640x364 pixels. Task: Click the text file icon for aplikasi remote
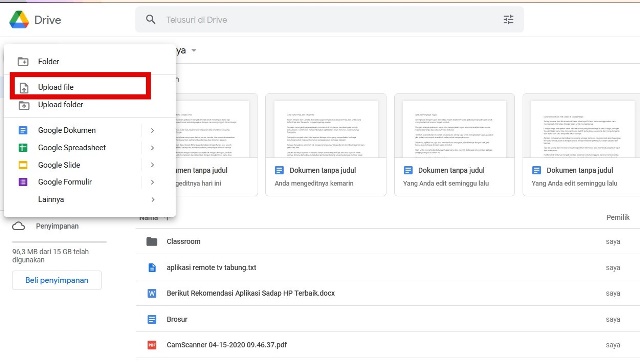coord(152,268)
